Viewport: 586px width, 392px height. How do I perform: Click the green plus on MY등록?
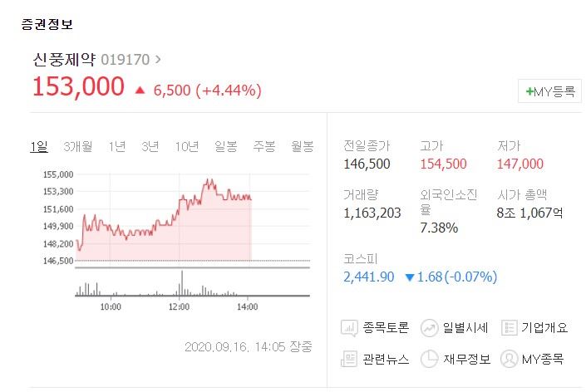[529, 91]
